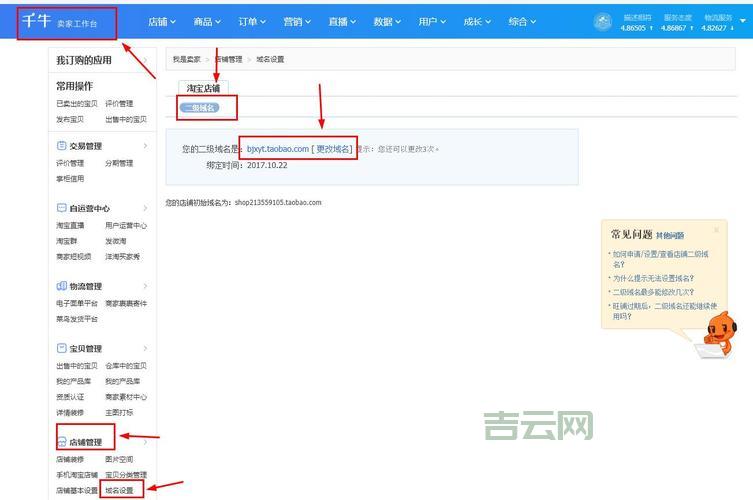Open the 综合 top menu

click(x=522, y=22)
